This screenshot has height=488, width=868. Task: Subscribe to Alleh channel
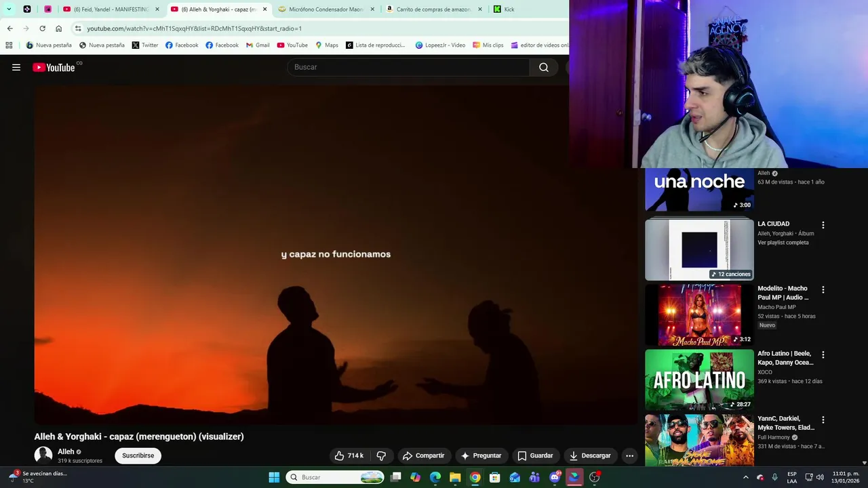(138, 455)
